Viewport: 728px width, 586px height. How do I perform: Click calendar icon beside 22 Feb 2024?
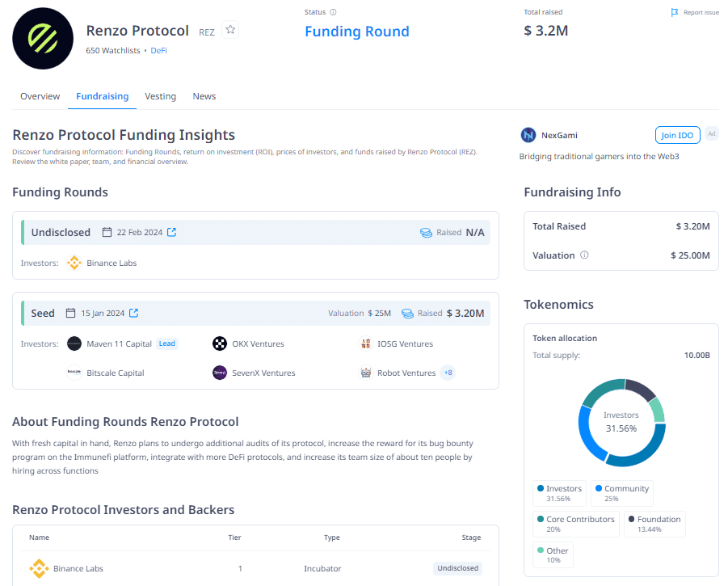coord(107,232)
